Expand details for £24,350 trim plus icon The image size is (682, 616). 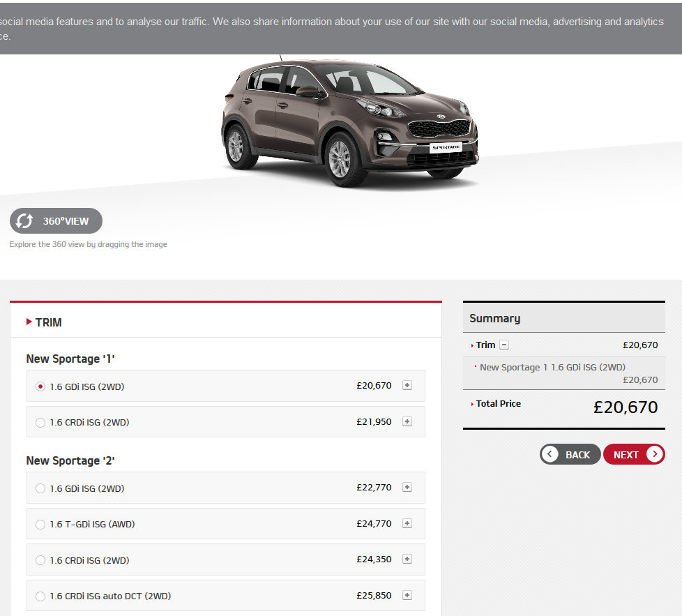[x=407, y=559]
